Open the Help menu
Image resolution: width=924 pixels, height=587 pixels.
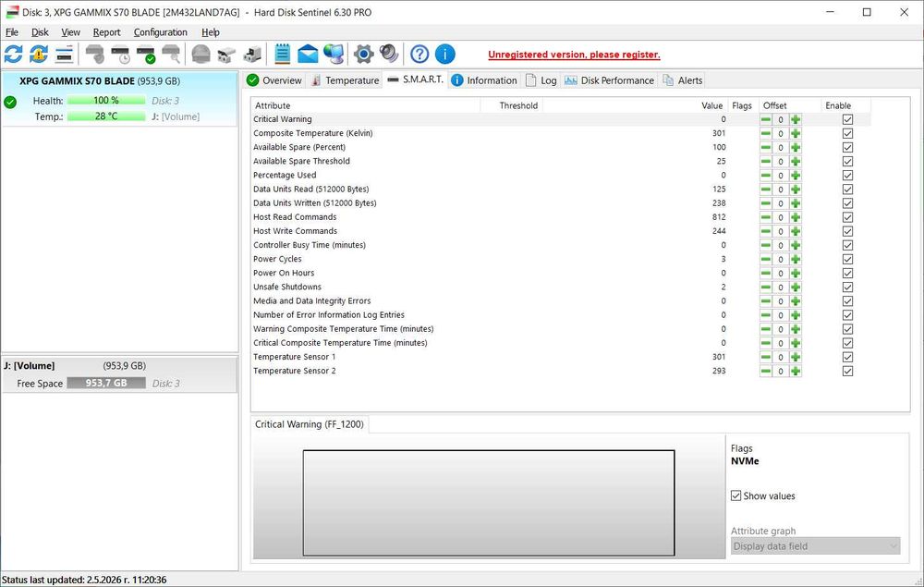tap(211, 32)
